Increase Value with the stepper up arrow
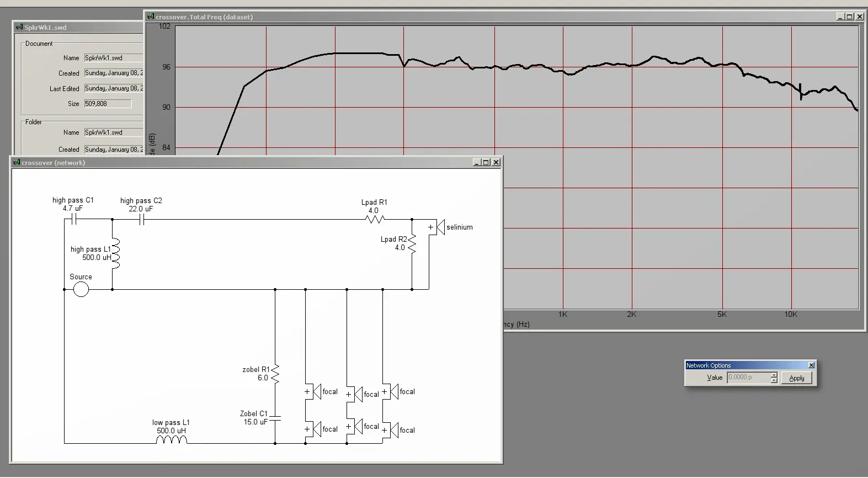 click(x=774, y=375)
